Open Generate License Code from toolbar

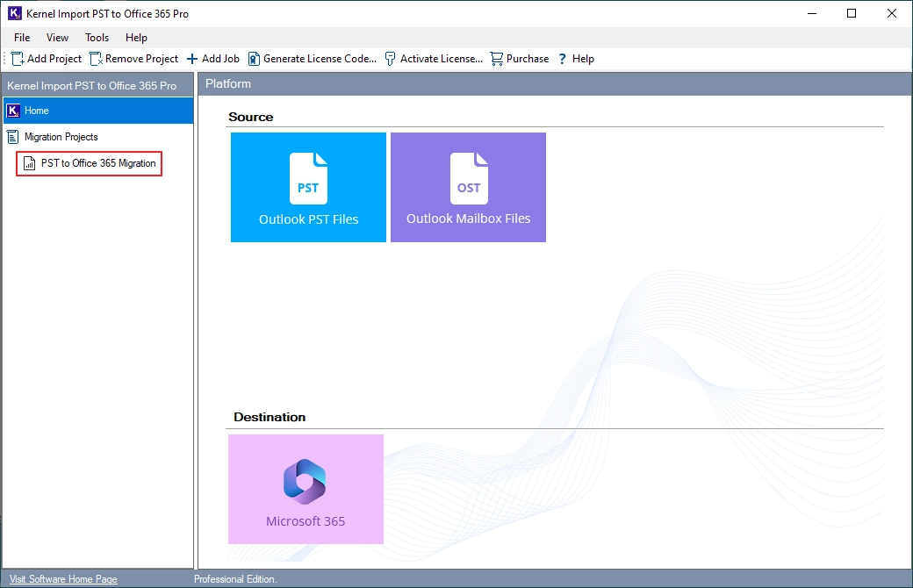pos(313,59)
